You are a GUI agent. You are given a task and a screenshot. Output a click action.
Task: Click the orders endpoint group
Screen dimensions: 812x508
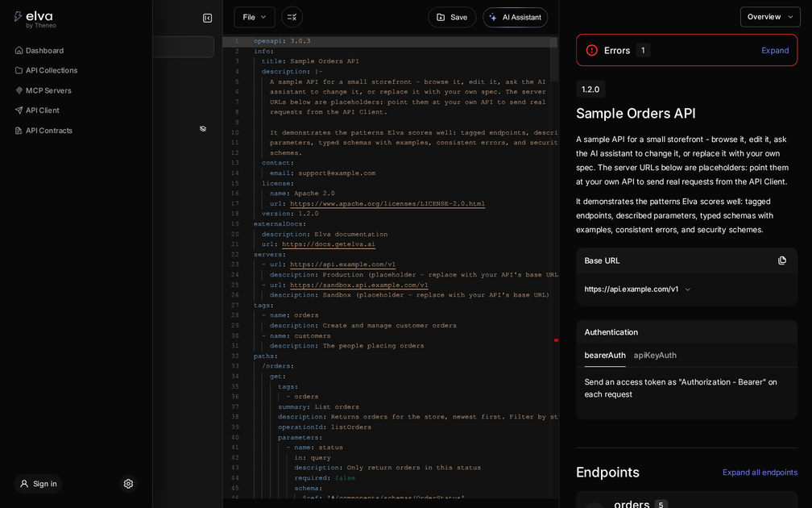click(x=686, y=501)
